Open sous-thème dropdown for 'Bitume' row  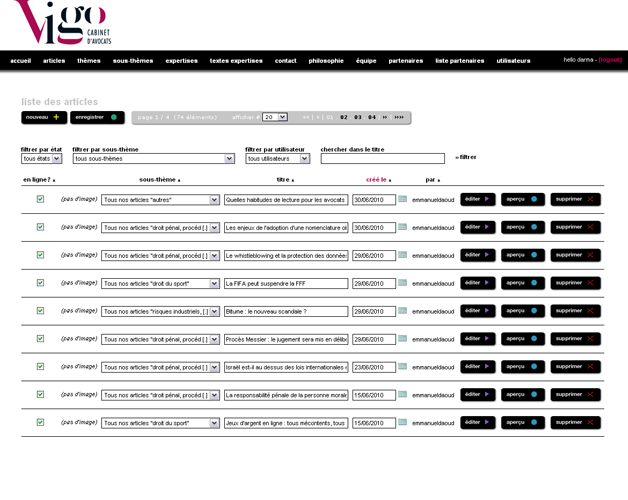tap(161, 311)
